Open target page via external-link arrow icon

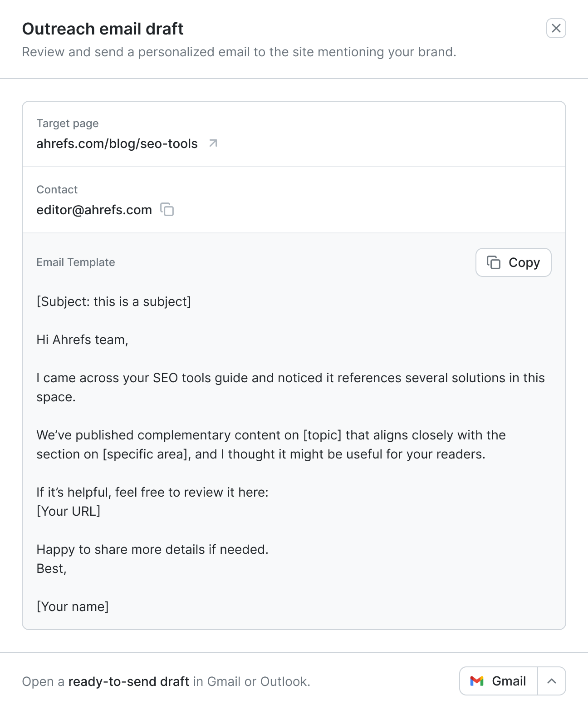pos(213,143)
